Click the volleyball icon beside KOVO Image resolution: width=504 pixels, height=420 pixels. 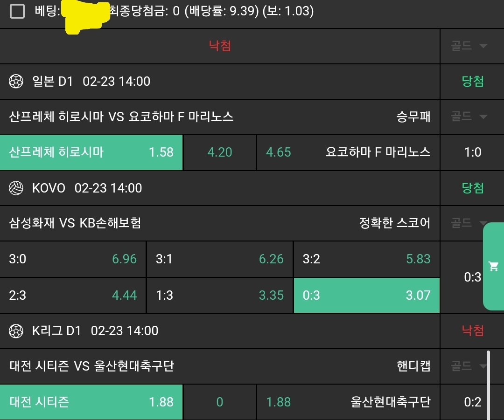(16, 188)
